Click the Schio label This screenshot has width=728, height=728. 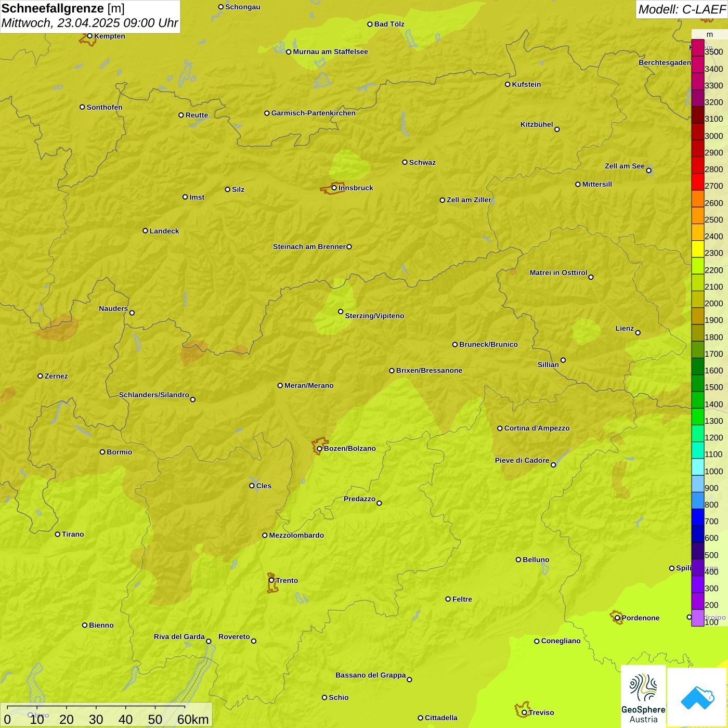pos(339,697)
